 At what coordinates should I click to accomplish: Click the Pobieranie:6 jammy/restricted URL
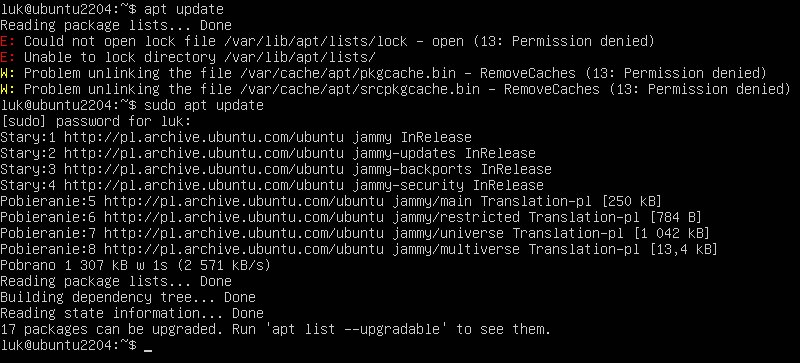244,217
